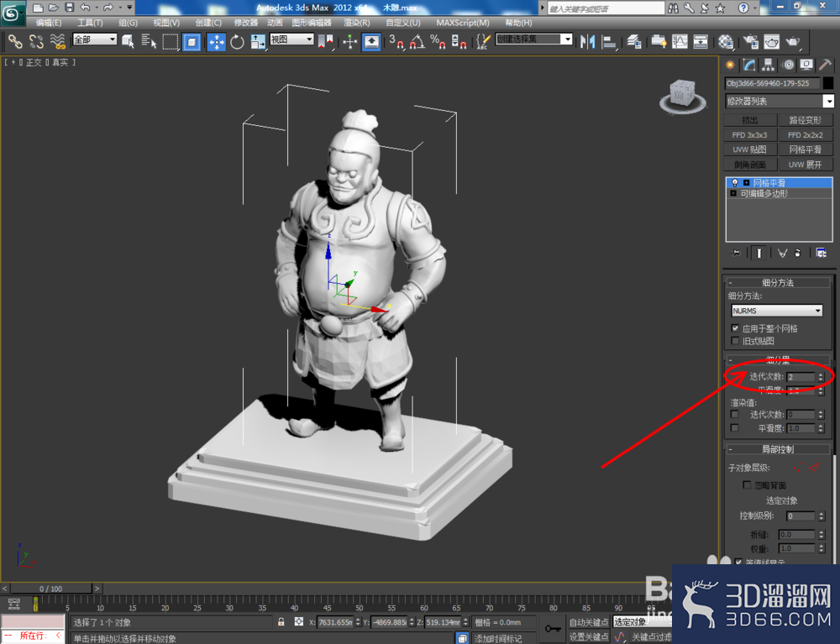Enable the render 迭代次数 checkbox

tap(734, 414)
